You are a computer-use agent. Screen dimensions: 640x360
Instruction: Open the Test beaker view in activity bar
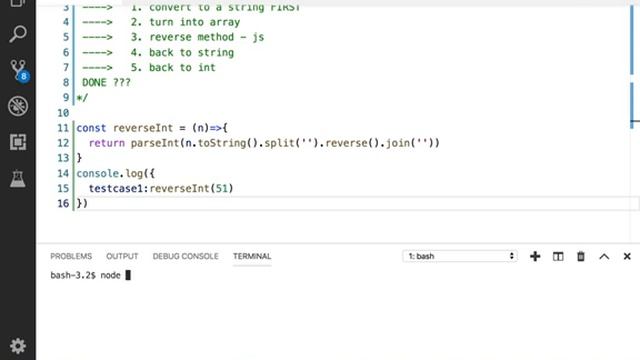pyautogui.click(x=18, y=179)
